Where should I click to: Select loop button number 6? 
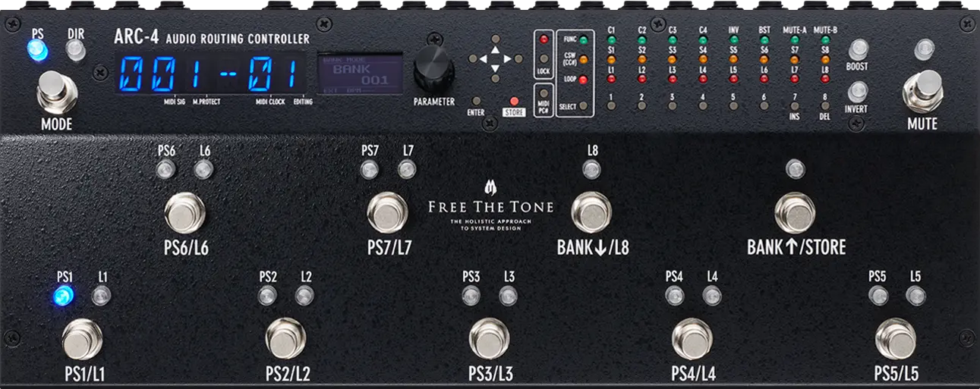(x=764, y=106)
